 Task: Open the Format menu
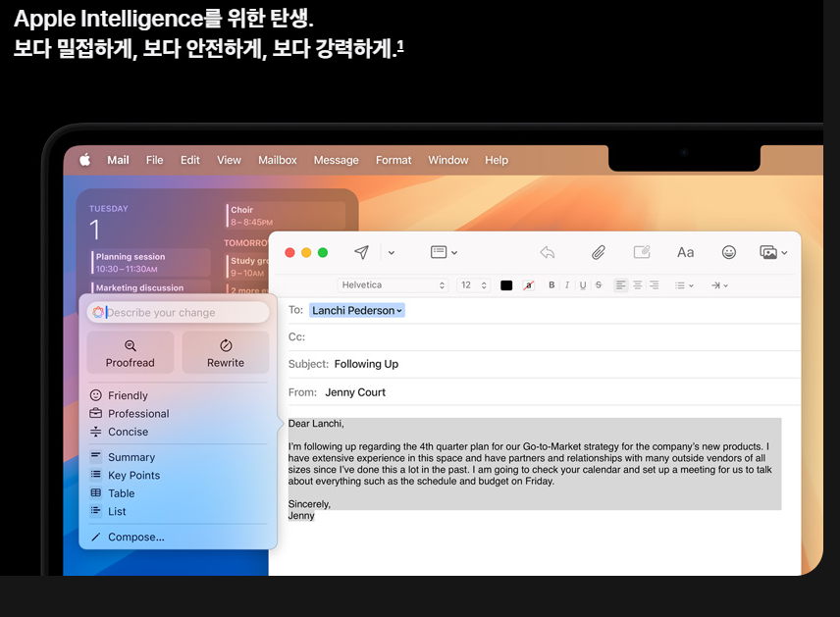[394, 160]
